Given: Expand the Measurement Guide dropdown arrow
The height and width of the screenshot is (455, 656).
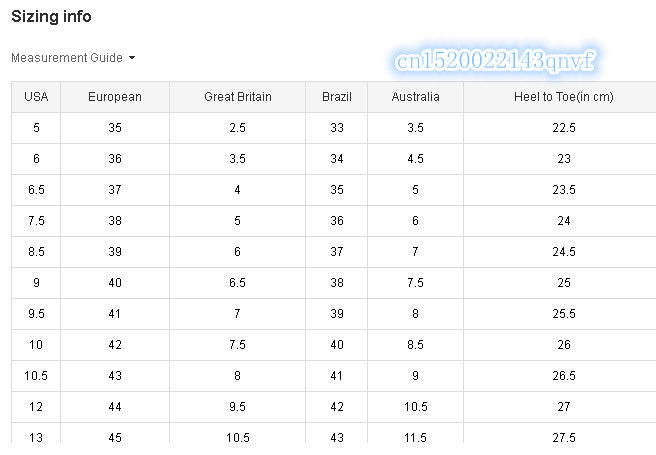Looking at the screenshot, I should 132,58.
